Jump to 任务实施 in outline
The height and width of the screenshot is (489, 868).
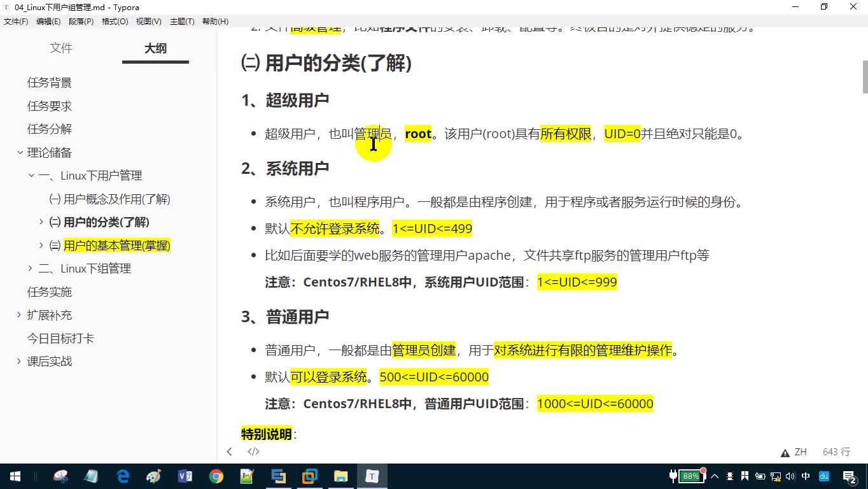click(50, 292)
